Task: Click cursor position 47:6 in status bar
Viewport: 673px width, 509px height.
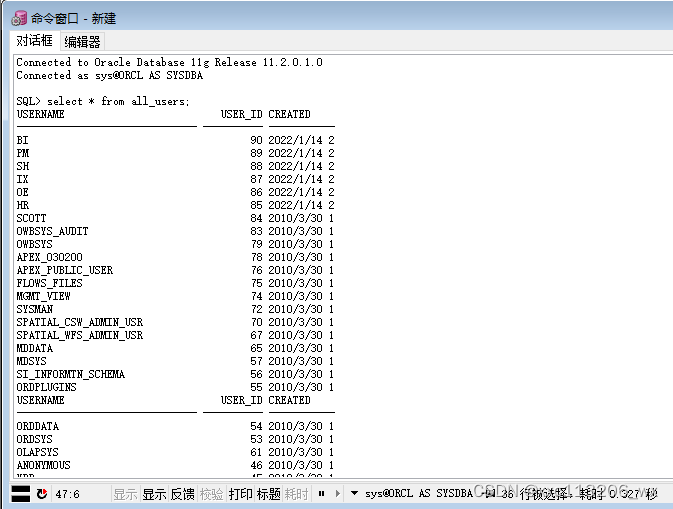Action: point(67,494)
